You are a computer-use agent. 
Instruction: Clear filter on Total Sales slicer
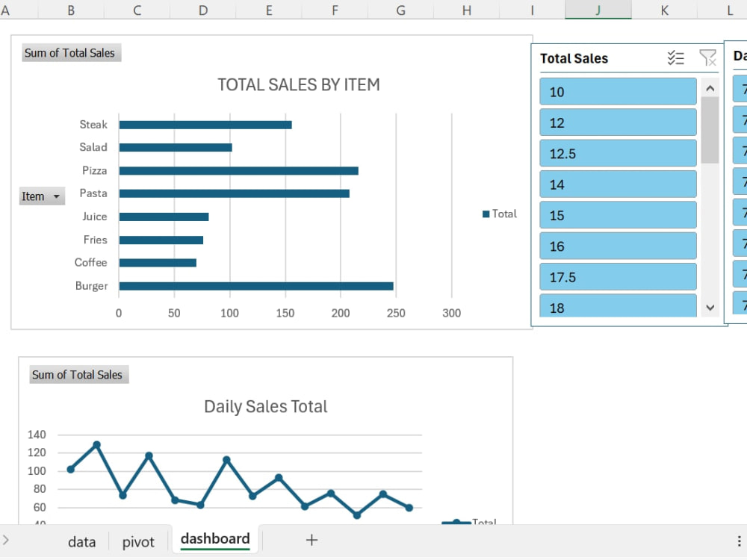click(707, 58)
